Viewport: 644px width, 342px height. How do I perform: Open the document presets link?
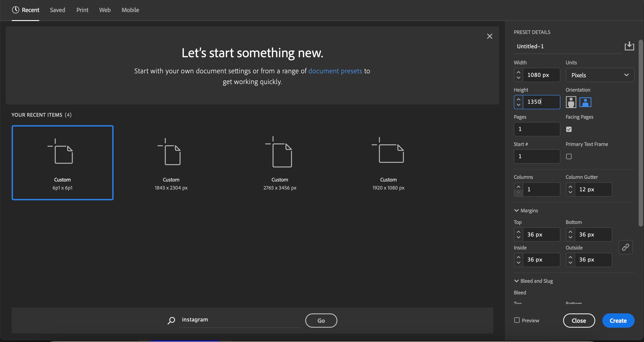335,71
